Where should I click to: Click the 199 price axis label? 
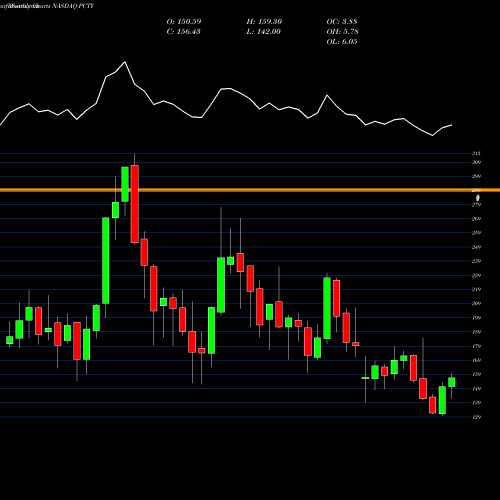click(476, 318)
